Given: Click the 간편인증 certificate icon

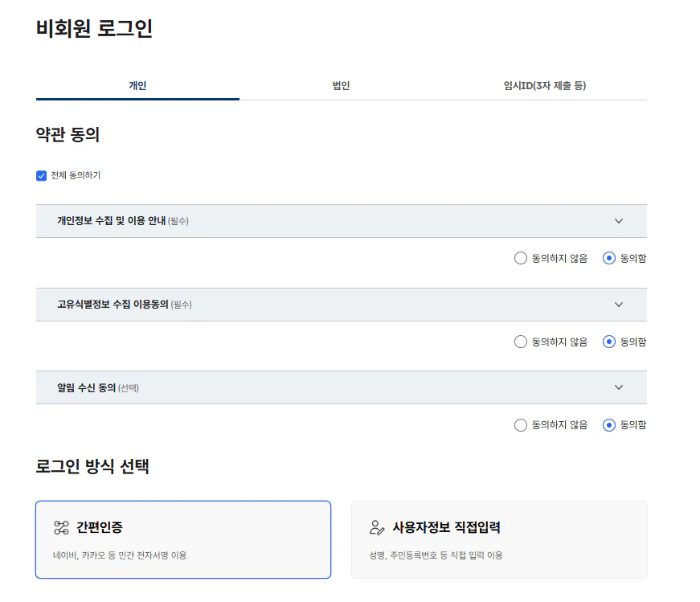Looking at the screenshot, I should (x=60, y=526).
